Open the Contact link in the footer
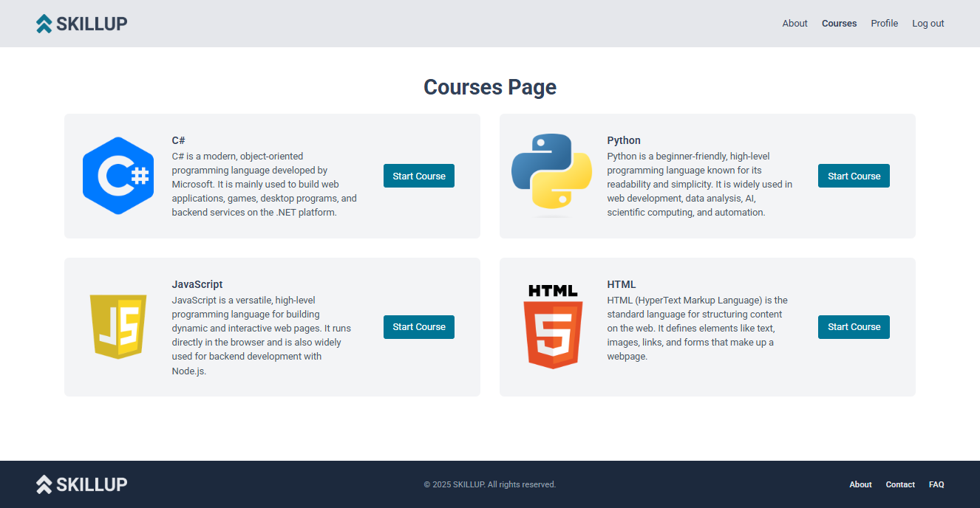This screenshot has width=980, height=508. click(900, 484)
